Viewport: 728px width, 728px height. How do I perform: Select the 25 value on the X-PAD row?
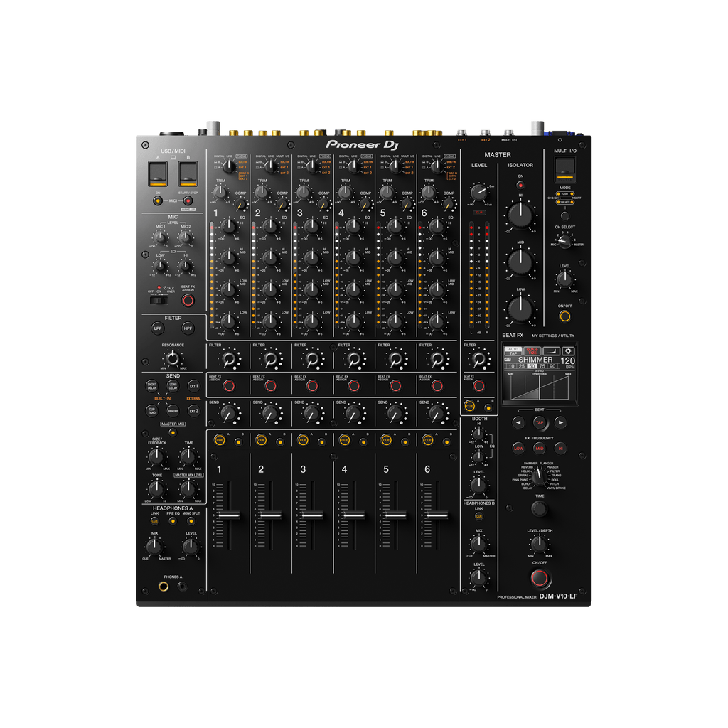(521, 366)
